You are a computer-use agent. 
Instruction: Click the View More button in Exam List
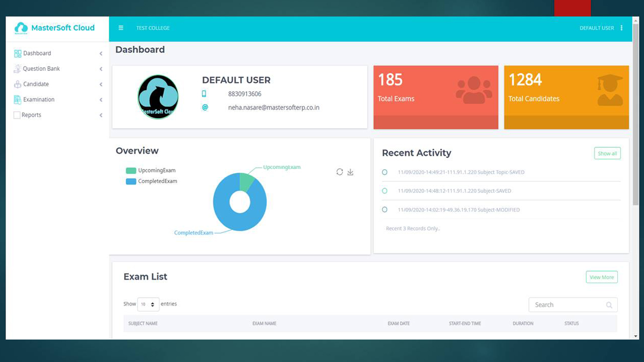tap(601, 277)
